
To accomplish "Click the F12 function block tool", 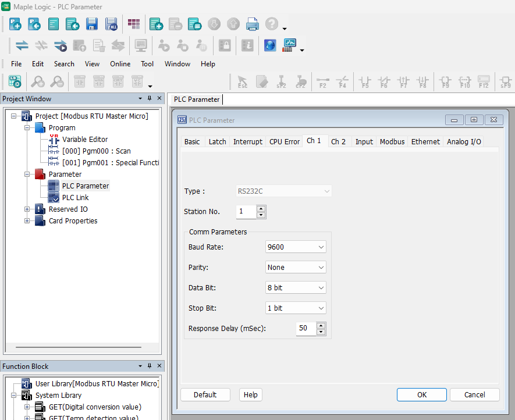I will [x=484, y=82].
